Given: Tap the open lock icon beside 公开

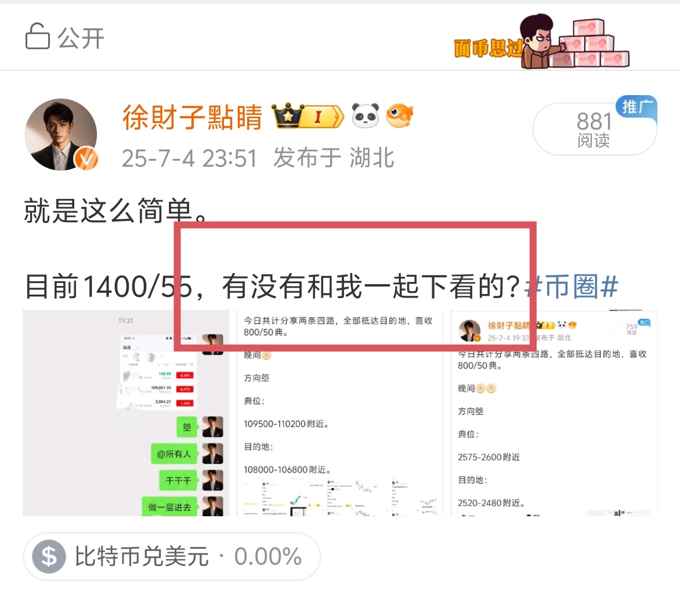Looking at the screenshot, I should [x=37, y=37].
